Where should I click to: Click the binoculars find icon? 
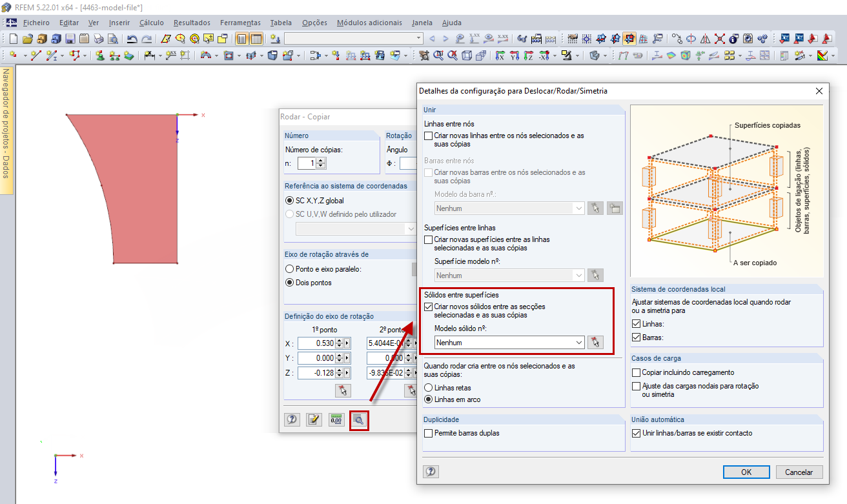pyautogui.click(x=522, y=39)
